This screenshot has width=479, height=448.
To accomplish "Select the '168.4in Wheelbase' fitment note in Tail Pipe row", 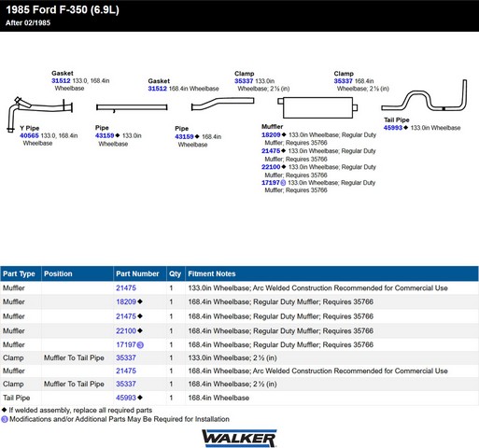I will point(218,398).
